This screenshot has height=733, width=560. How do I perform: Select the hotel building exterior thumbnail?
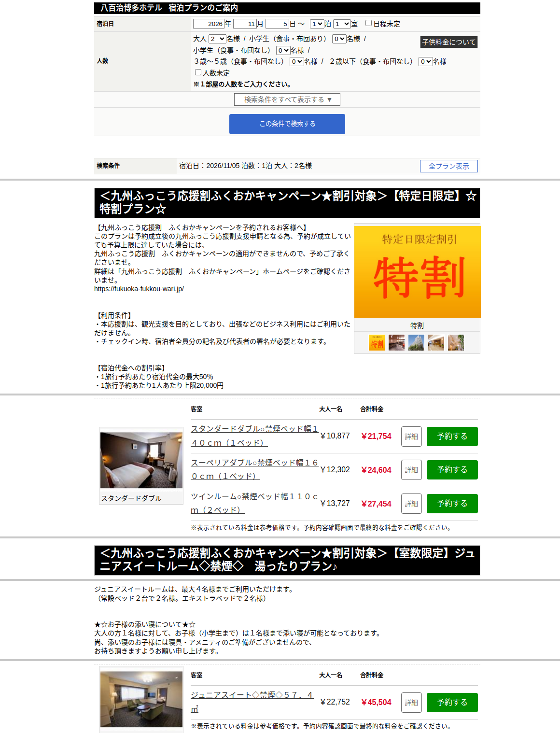(x=416, y=342)
